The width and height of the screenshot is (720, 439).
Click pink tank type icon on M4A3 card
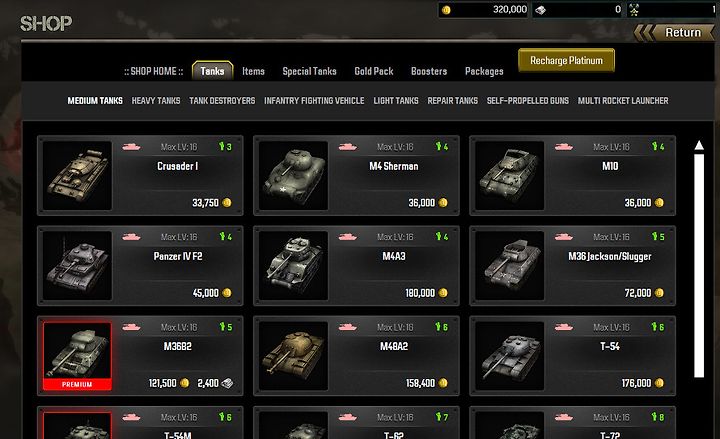(x=348, y=237)
